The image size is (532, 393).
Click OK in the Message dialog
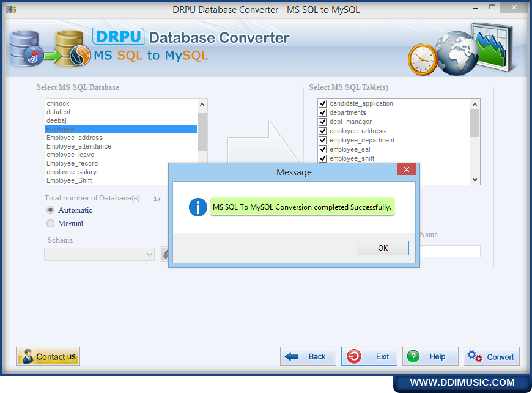pos(382,248)
